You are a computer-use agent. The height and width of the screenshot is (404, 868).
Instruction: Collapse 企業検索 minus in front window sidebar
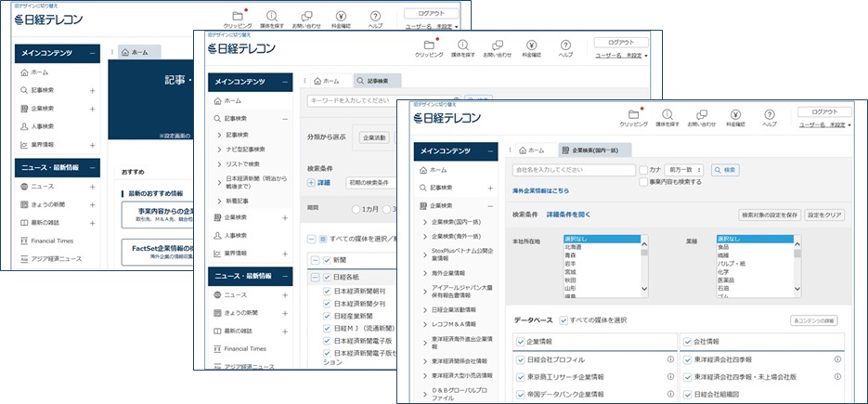(489, 205)
